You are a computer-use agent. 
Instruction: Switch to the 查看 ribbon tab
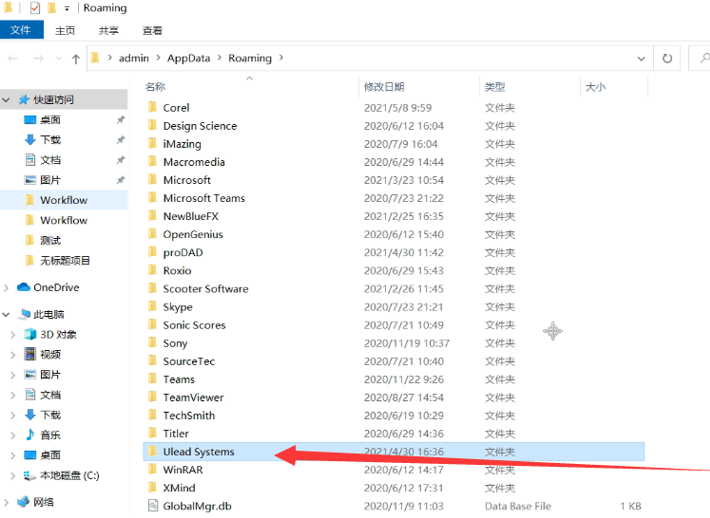[x=152, y=31]
